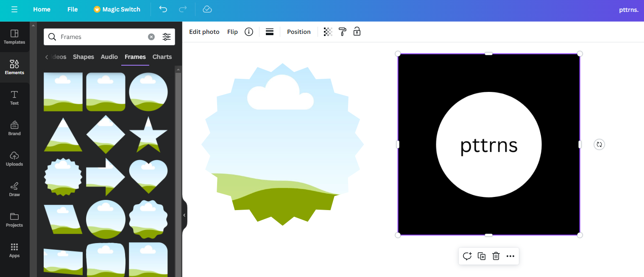Rotate the selected pttrns image
644x277 pixels.
(599, 144)
